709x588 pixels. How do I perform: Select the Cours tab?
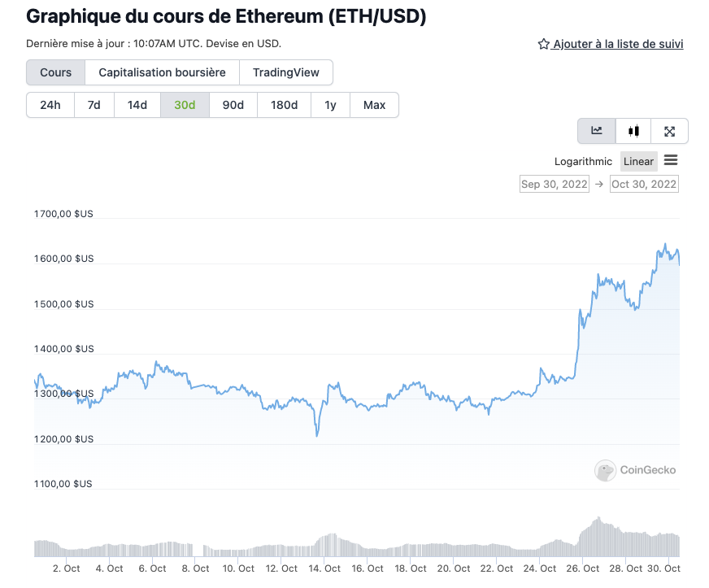[x=56, y=72]
